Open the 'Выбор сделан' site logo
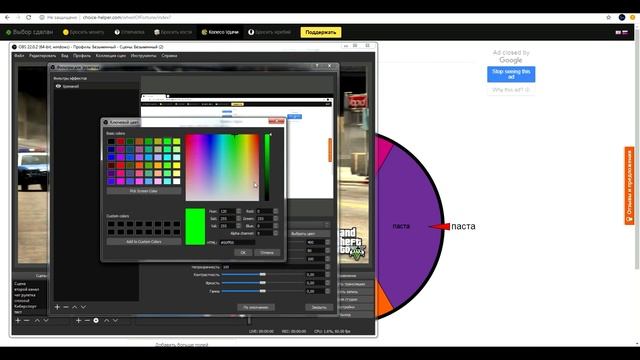The height and width of the screenshot is (360, 640). [29, 32]
